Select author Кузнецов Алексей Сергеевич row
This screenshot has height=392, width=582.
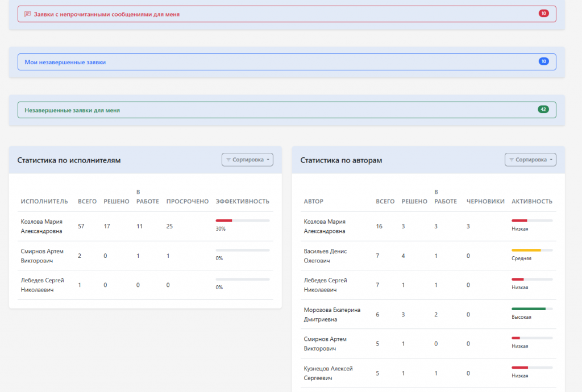[x=329, y=373]
